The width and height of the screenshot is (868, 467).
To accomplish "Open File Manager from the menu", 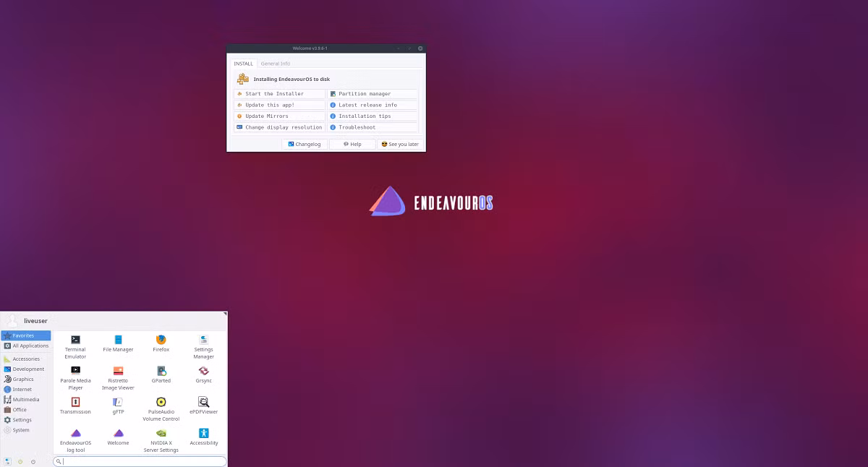I will [118, 343].
